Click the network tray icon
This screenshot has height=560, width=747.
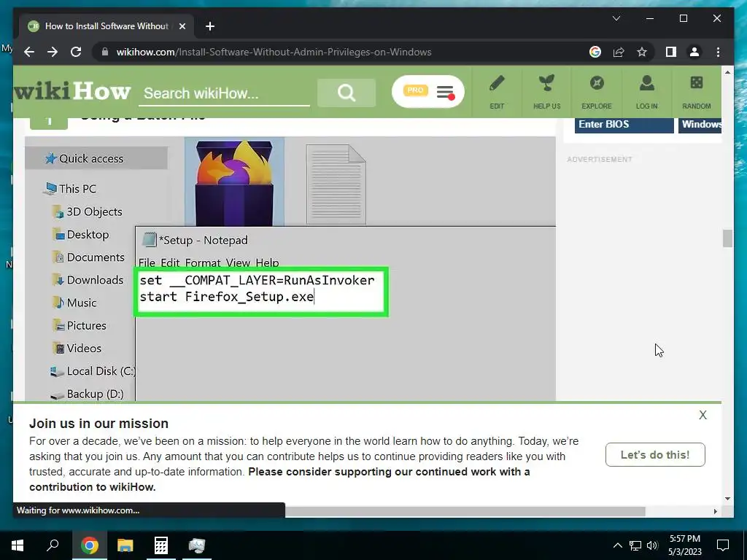point(635,545)
